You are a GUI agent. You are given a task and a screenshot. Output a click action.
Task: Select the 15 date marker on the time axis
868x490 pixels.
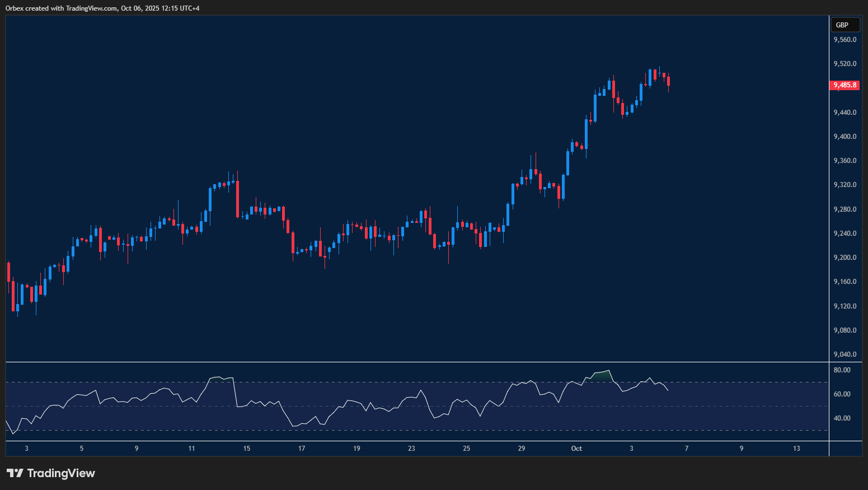[x=246, y=449]
